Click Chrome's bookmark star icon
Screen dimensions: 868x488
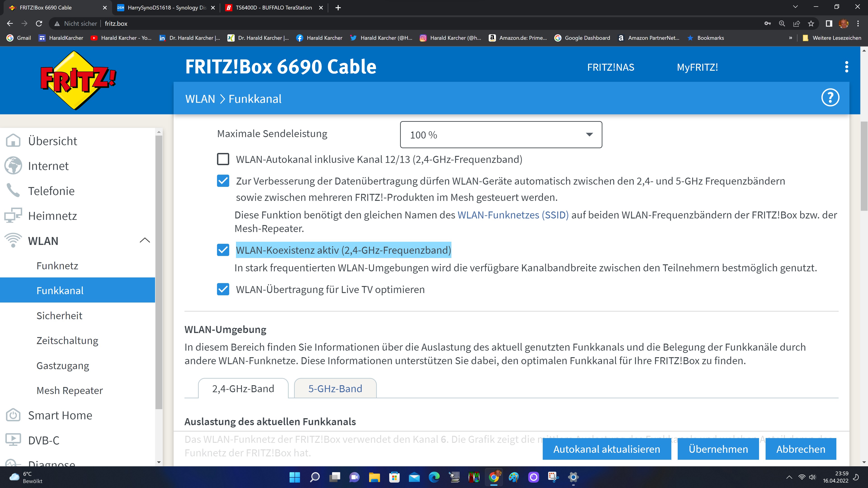point(811,23)
